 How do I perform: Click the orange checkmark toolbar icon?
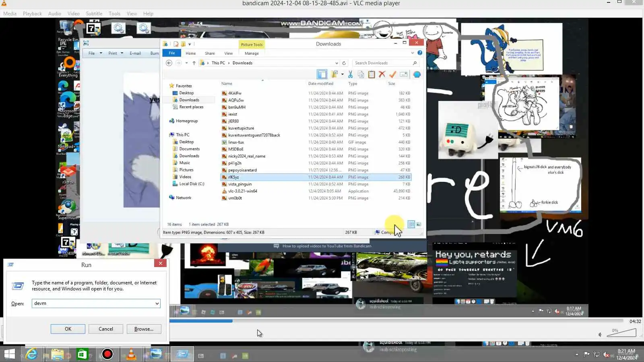(x=392, y=74)
